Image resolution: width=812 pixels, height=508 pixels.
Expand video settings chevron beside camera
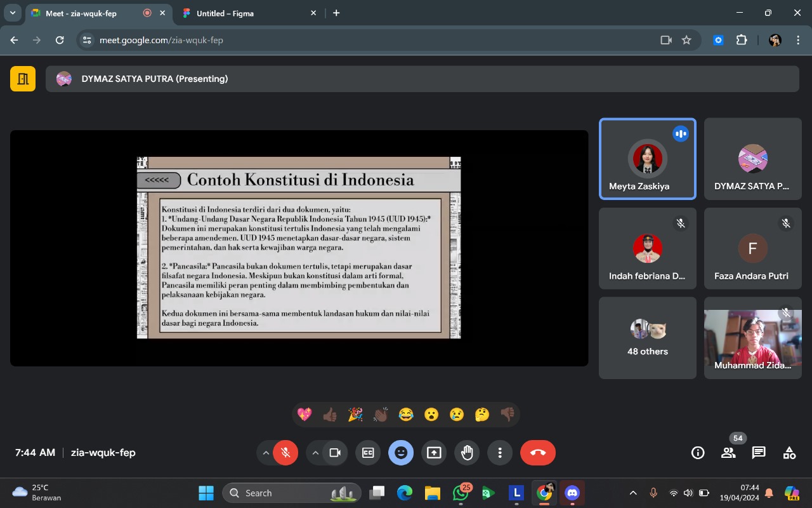315,453
